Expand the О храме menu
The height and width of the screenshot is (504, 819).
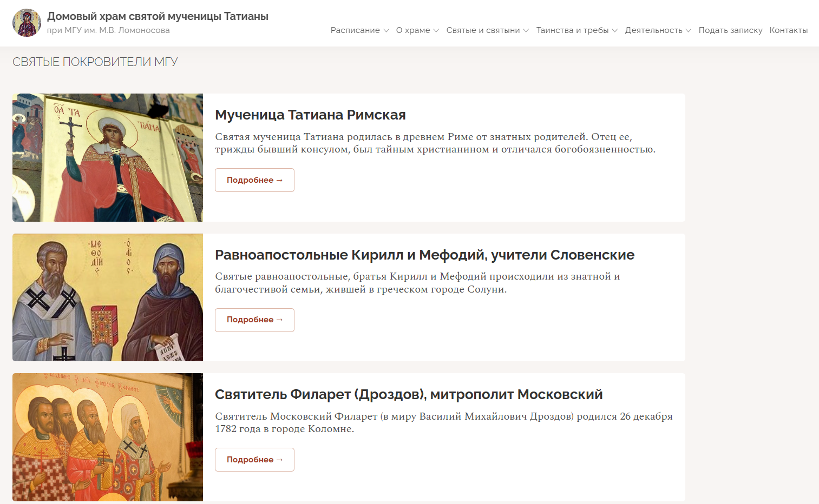pos(417,30)
